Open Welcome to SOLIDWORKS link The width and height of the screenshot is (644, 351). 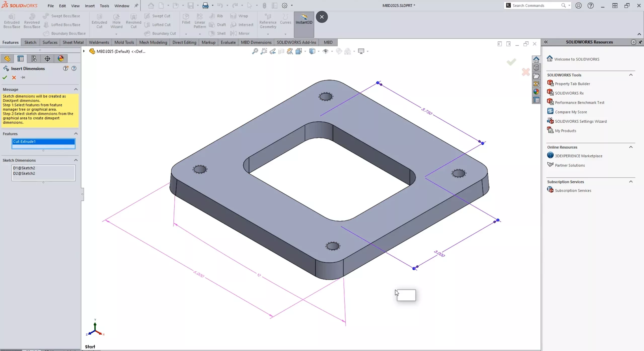[577, 59]
